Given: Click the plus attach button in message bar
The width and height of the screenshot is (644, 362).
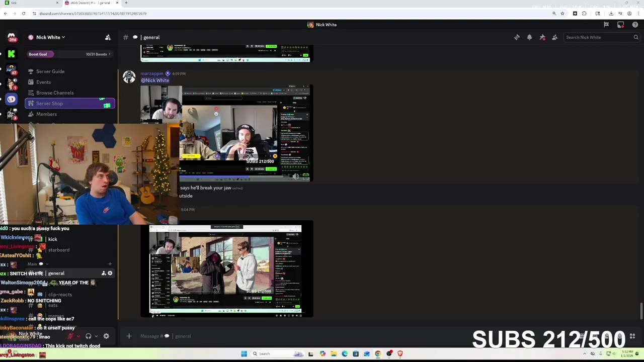Looking at the screenshot, I should 129,336.
